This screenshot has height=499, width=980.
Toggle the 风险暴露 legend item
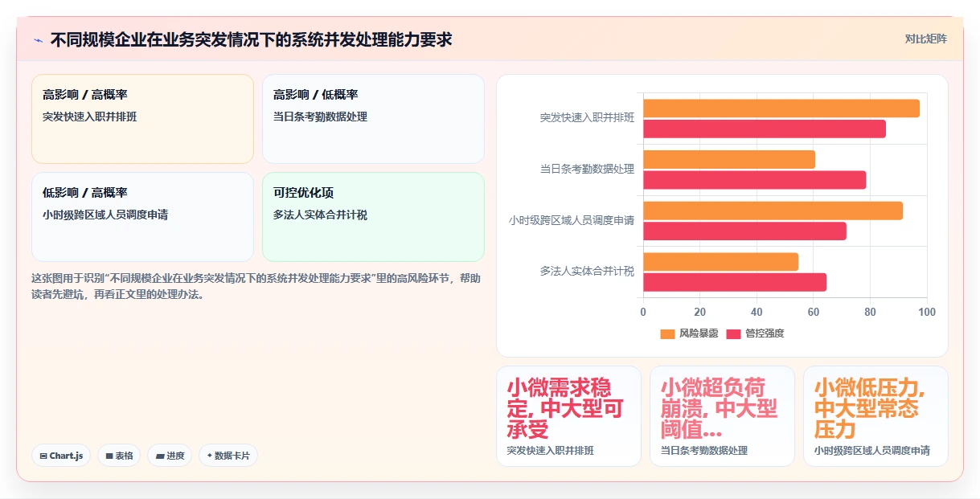coord(689,333)
